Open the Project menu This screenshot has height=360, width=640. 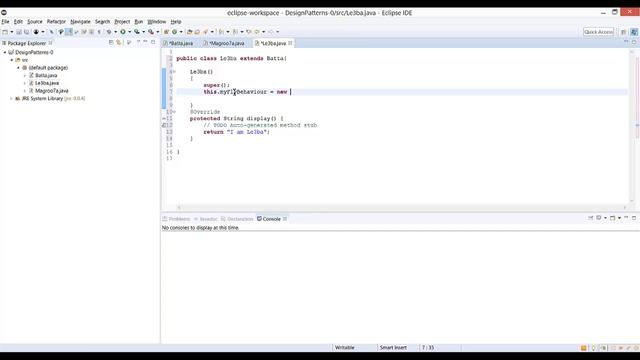(122, 22)
